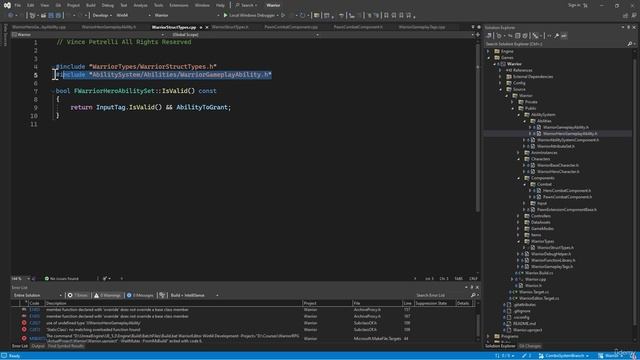Open the Edit menu
640x360 pixels.
point(31,5)
